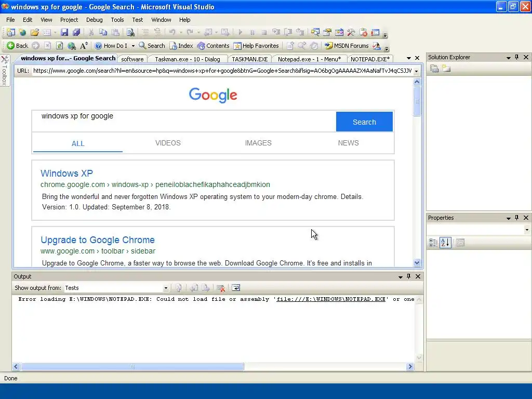The width and height of the screenshot is (532, 399).
Task: Click the blue Google Search button
Action: click(x=364, y=122)
